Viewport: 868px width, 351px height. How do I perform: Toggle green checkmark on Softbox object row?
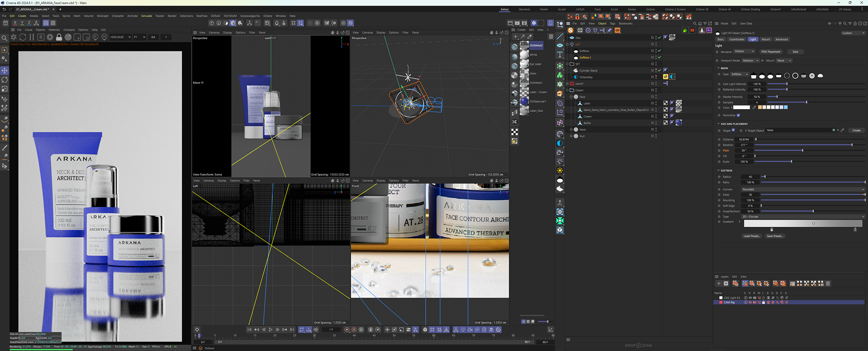tap(659, 51)
